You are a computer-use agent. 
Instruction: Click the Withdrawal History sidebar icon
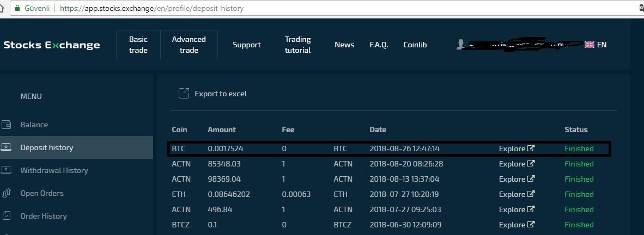tap(6, 170)
